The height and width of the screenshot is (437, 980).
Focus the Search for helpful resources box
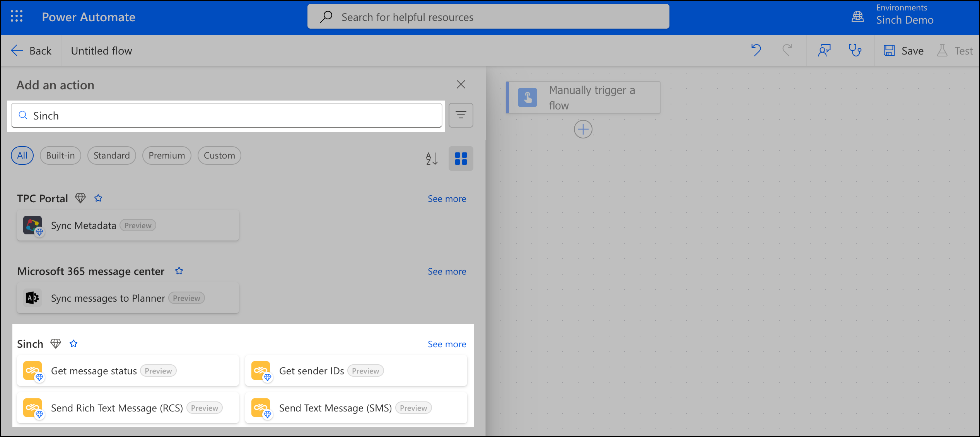488,17
